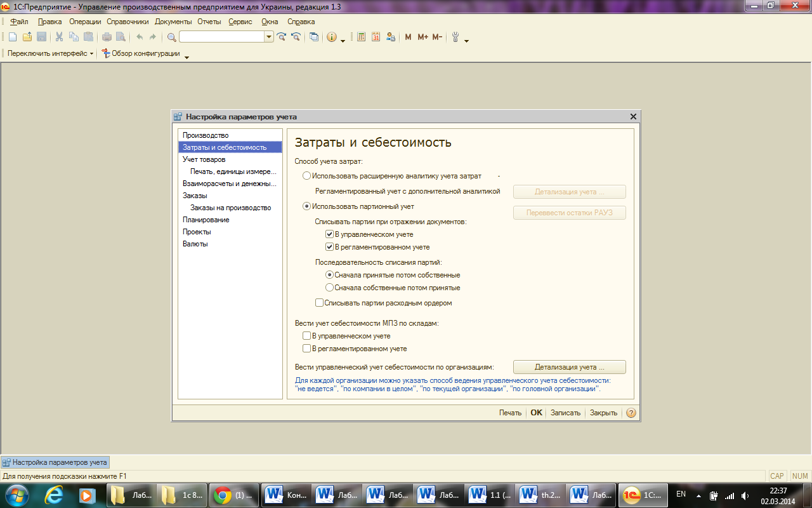The height and width of the screenshot is (508, 812).
Task: Open the Документы menu
Action: pos(173,22)
